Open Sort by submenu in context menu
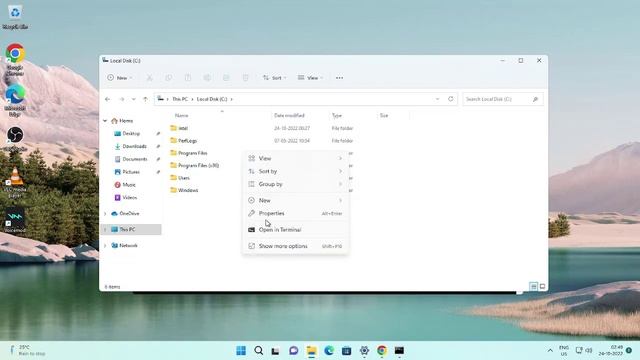 click(x=296, y=171)
